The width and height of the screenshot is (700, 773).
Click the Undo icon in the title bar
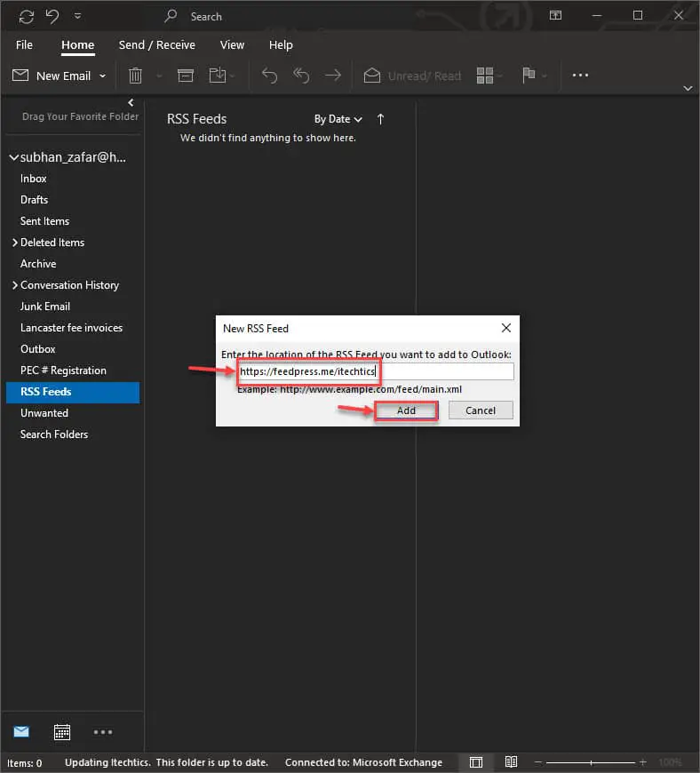point(52,16)
